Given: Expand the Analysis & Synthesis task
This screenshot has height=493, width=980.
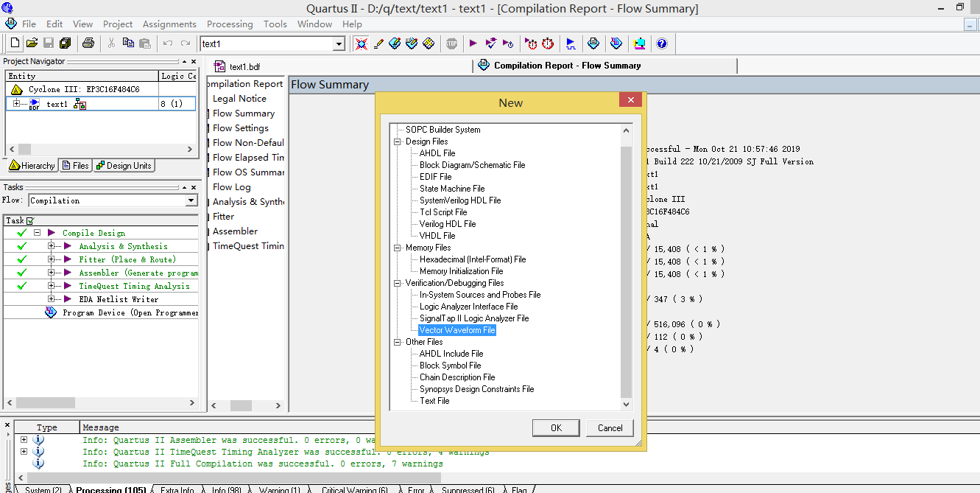Looking at the screenshot, I should [51, 246].
